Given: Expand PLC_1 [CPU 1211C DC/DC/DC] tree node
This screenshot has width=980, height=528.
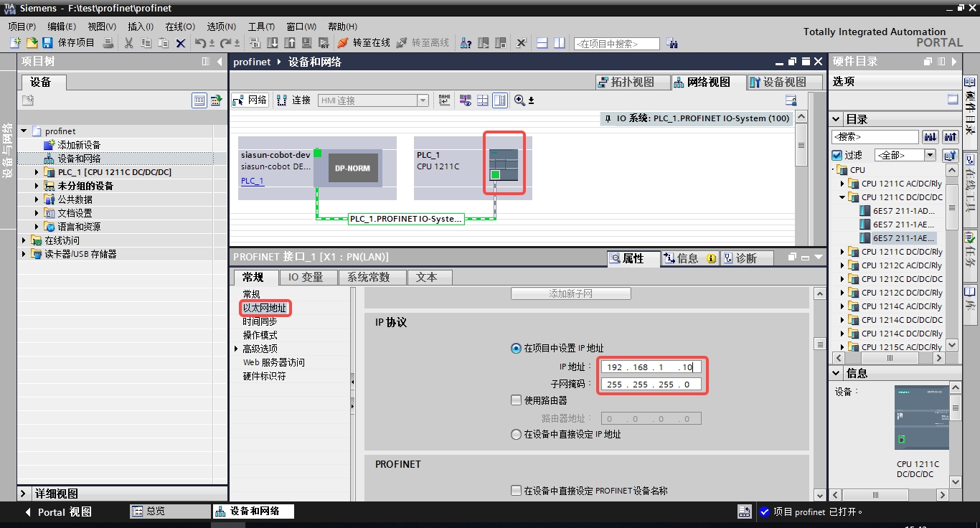Looking at the screenshot, I should tap(37, 172).
